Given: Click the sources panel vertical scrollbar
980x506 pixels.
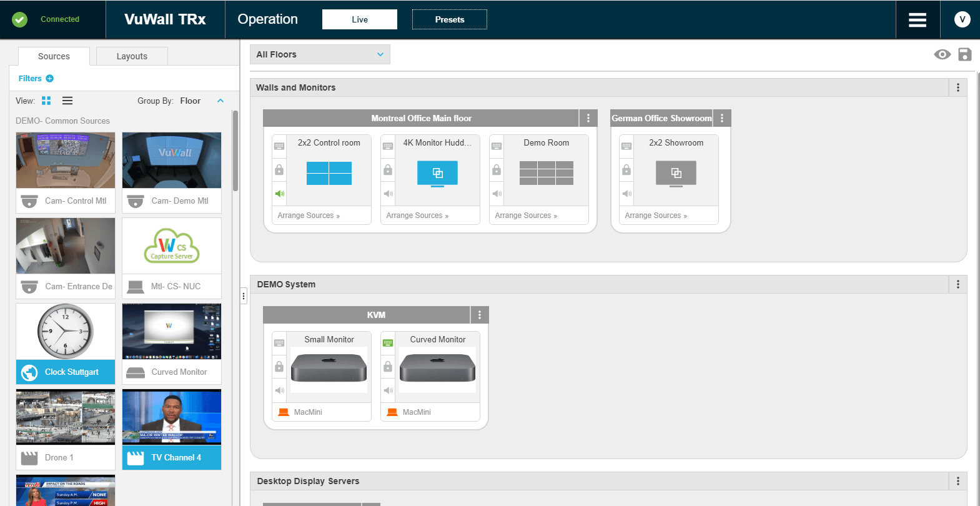Looking at the screenshot, I should coord(235,151).
